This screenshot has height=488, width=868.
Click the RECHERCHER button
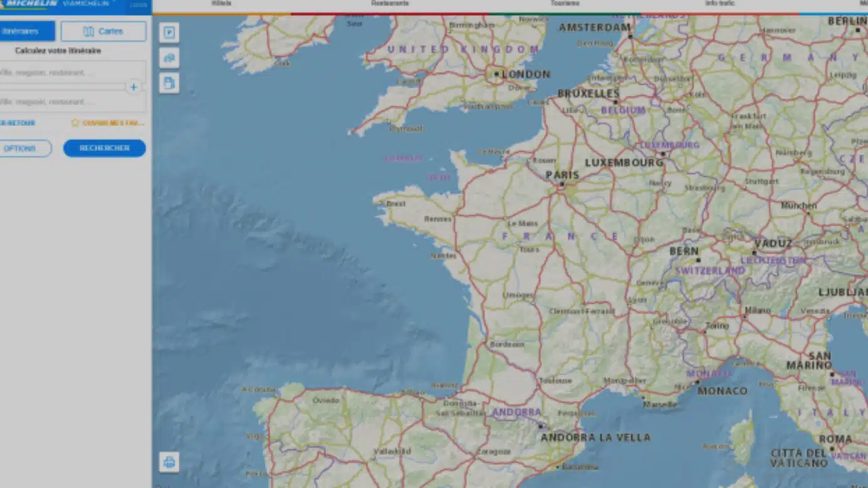pyautogui.click(x=104, y=148)
